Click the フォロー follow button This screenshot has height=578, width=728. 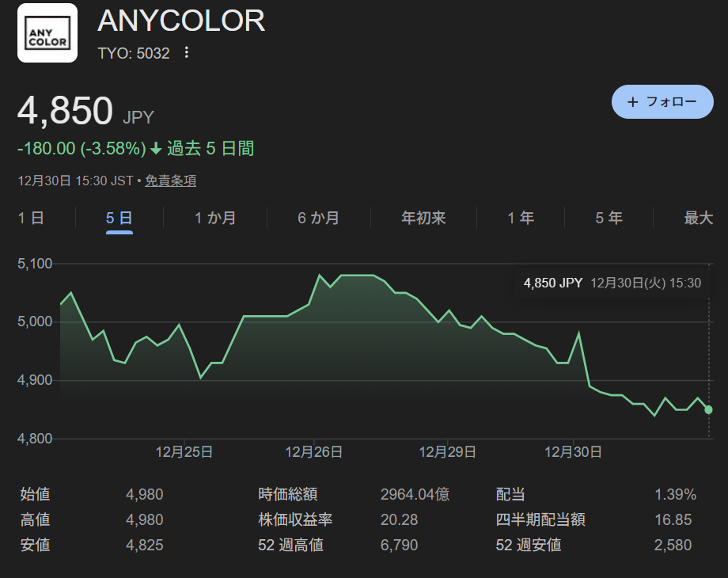662,102
